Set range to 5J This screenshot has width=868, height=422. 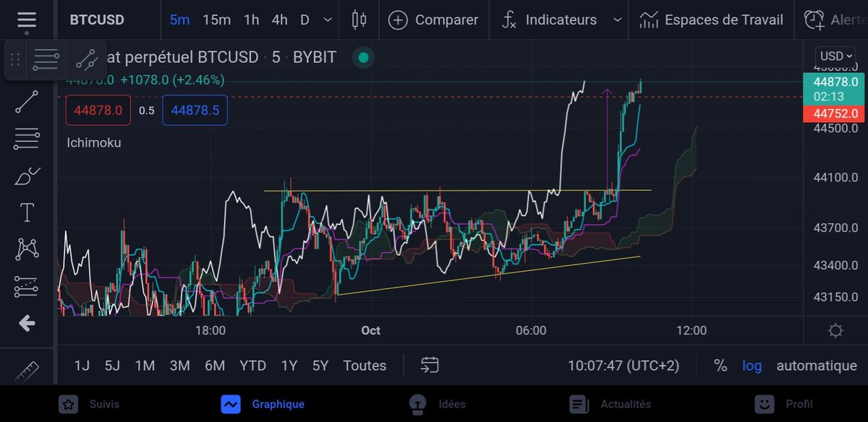[112, 366]
